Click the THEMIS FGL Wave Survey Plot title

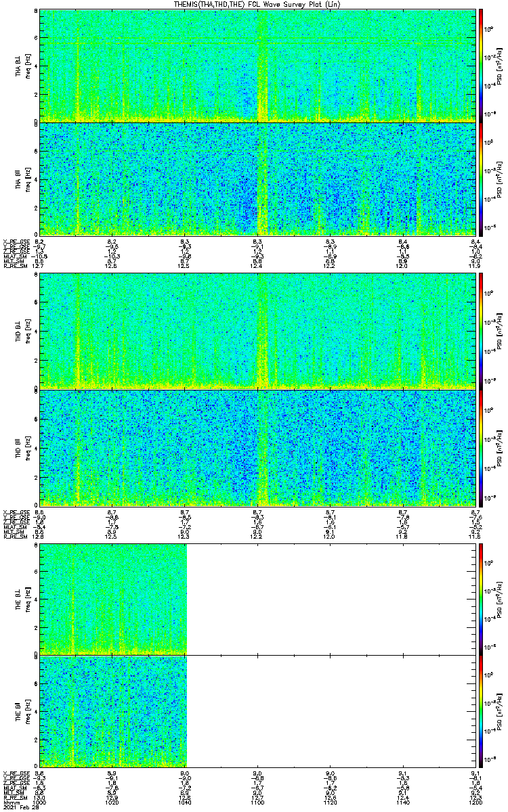(x=257, y=4)
